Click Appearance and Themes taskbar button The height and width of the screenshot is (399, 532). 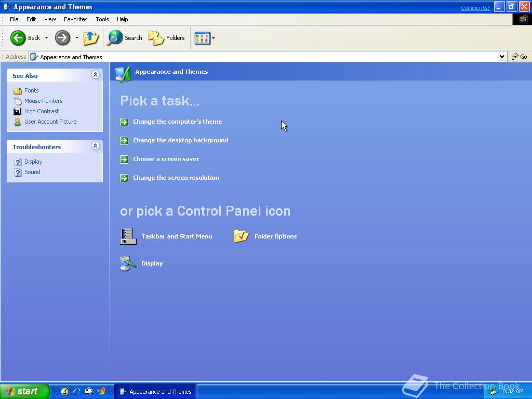pos(155,392)
